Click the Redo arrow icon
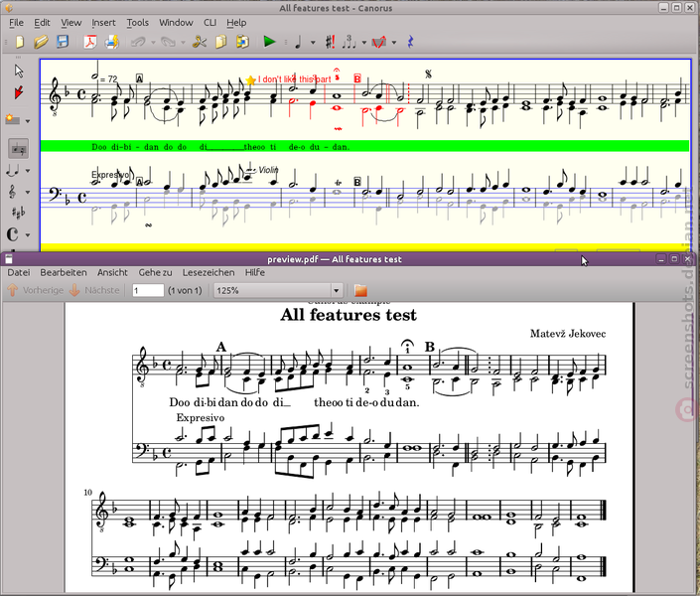The width and height of the screenshot is (700, 596). point(169,42)
